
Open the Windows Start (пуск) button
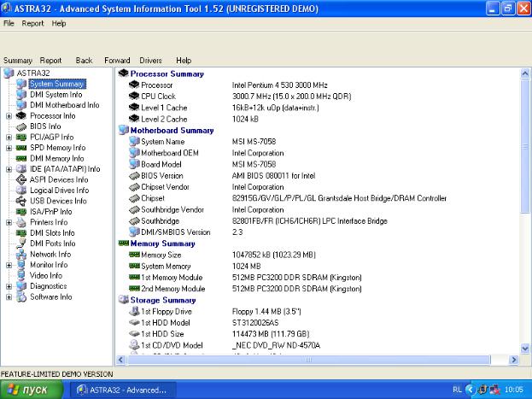tap(32, 390)
